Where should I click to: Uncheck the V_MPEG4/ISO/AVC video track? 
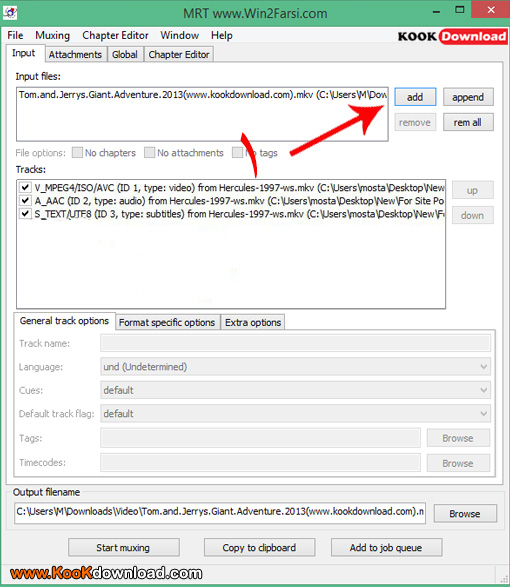coord(25,188)
